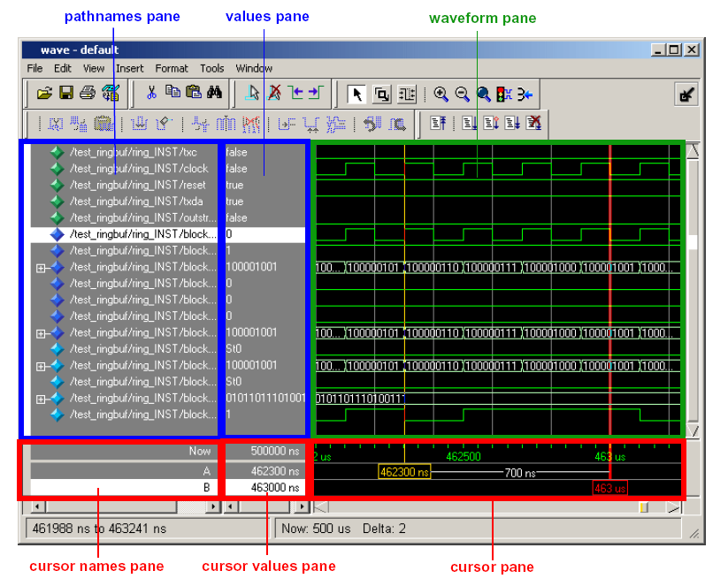
Task: Open the Window menu
Action: tap(254, 68)
